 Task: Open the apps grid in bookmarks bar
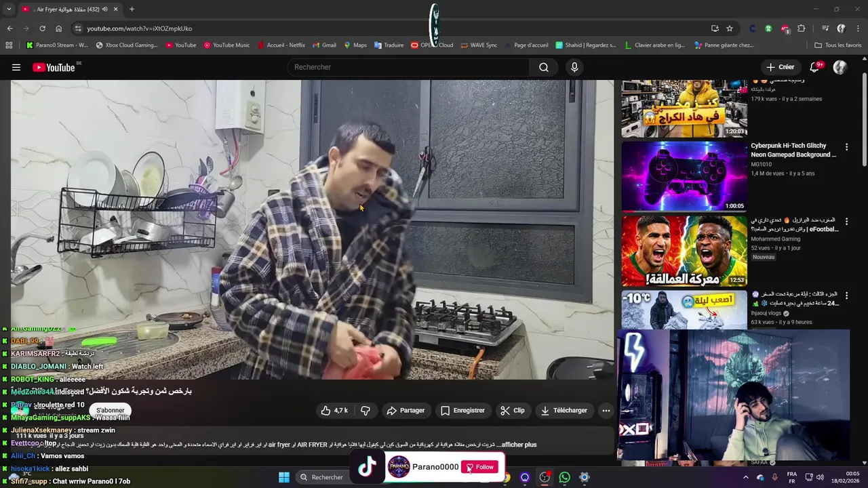click(x=9, y=45)
